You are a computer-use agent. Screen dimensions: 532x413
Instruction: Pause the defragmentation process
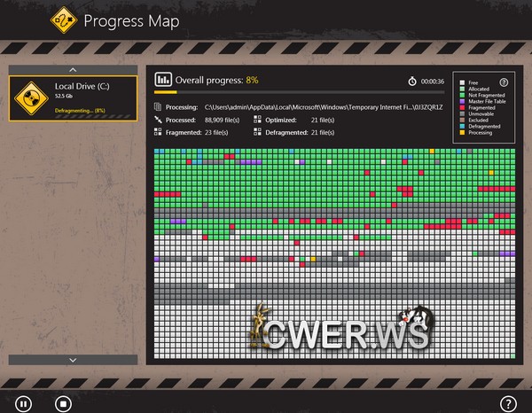[x=24, y=403]
